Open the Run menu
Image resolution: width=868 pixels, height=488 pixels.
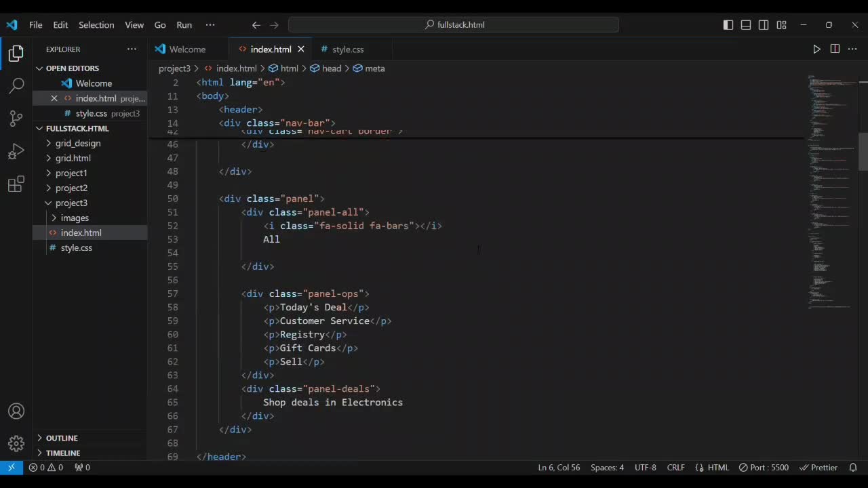click(184, 25)
